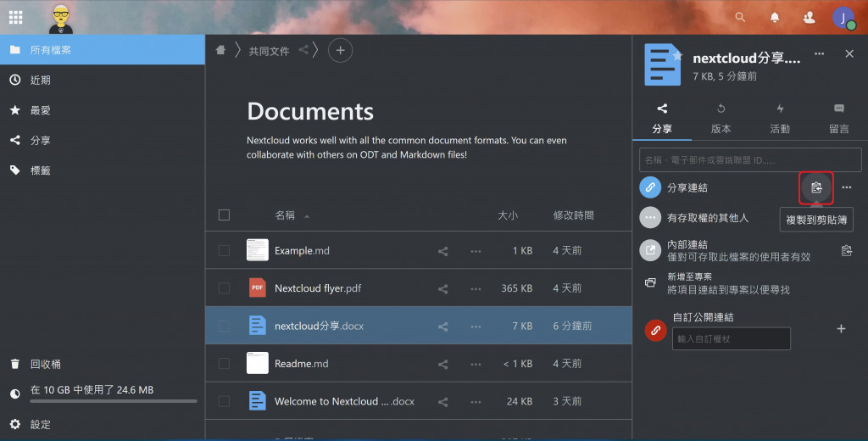Focus the share name or email input
868x441 pixels.
pos(750,159)
